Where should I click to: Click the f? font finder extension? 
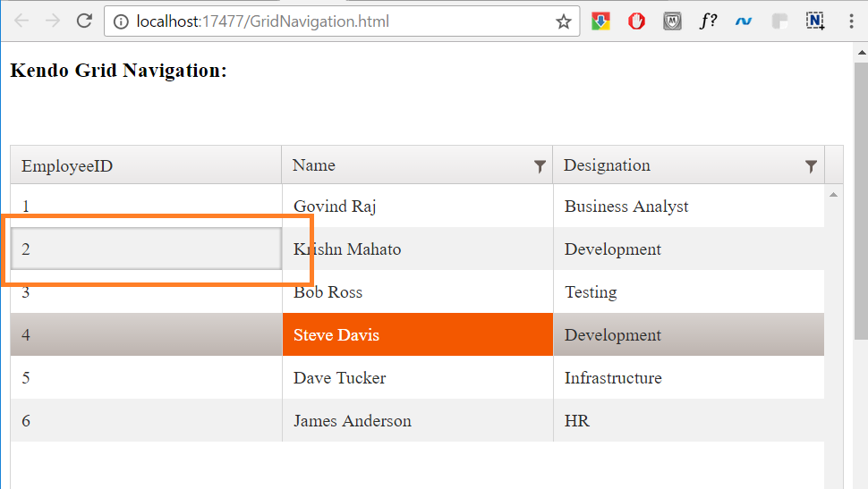click(708, 21)
